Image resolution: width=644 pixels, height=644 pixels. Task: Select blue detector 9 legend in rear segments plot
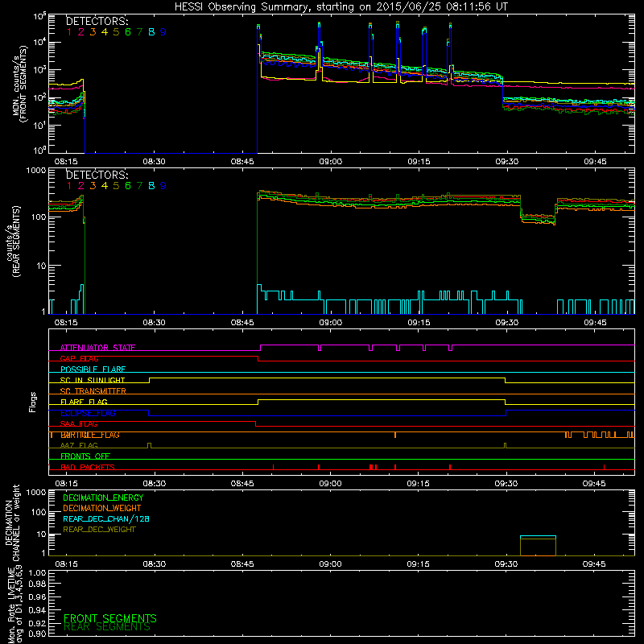[x=163, y=186]
